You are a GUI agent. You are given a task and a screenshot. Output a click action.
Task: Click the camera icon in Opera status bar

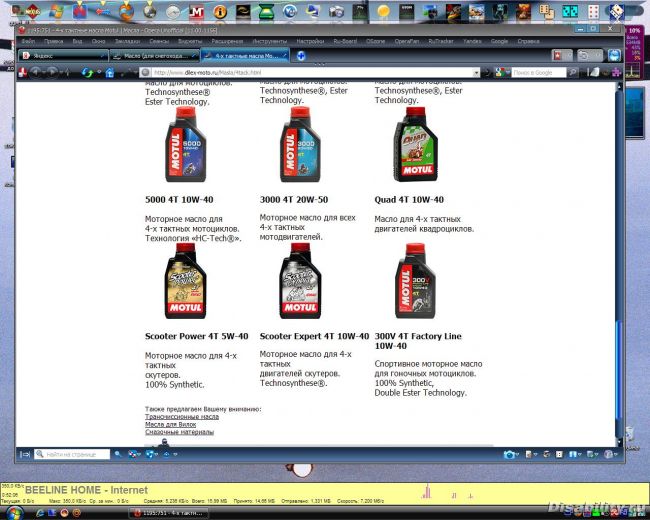pos(509,454)
